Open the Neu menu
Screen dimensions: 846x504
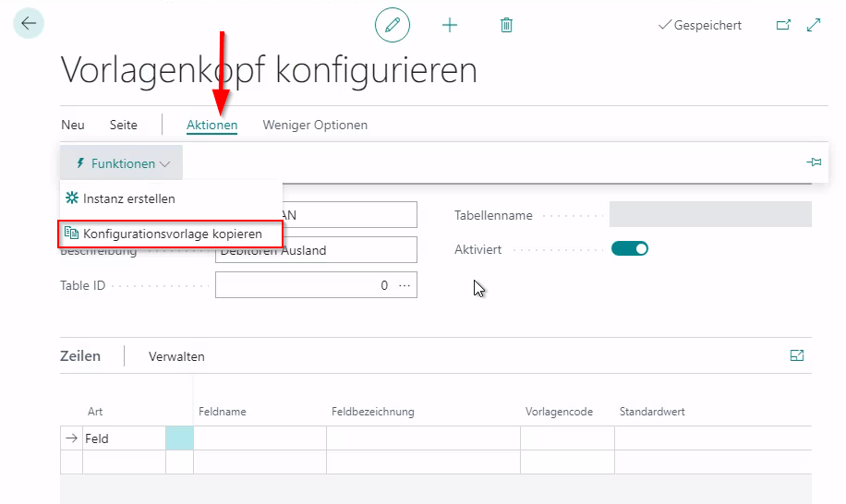tap(73, 125)
